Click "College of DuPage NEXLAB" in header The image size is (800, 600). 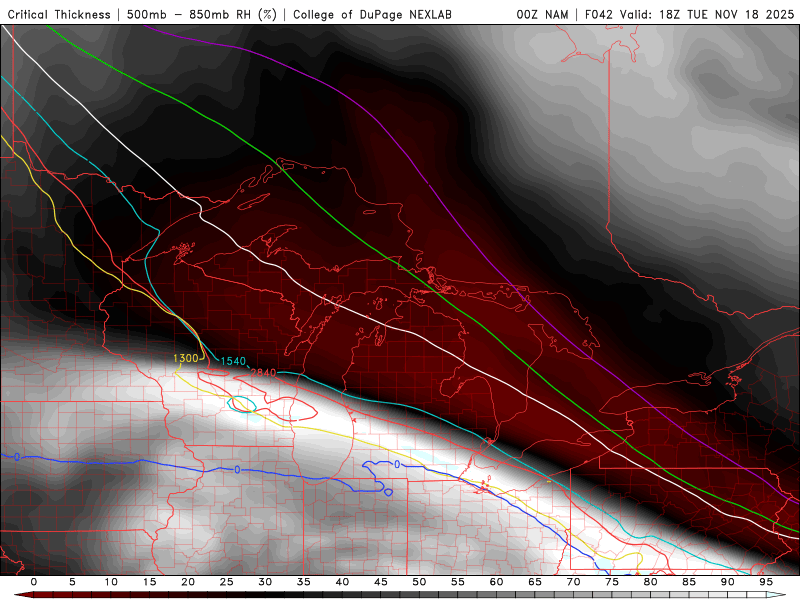pos(372,15)
